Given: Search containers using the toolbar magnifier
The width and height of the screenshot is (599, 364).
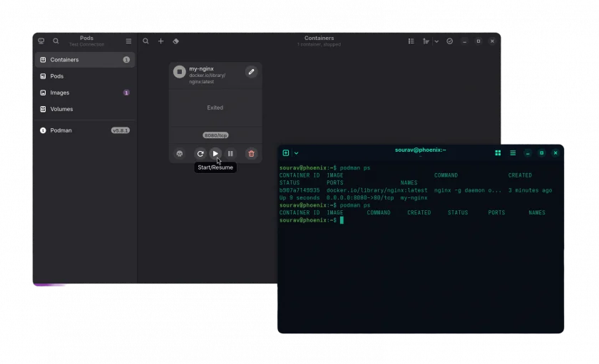Looking at the screenshot, I should (145, 41).
